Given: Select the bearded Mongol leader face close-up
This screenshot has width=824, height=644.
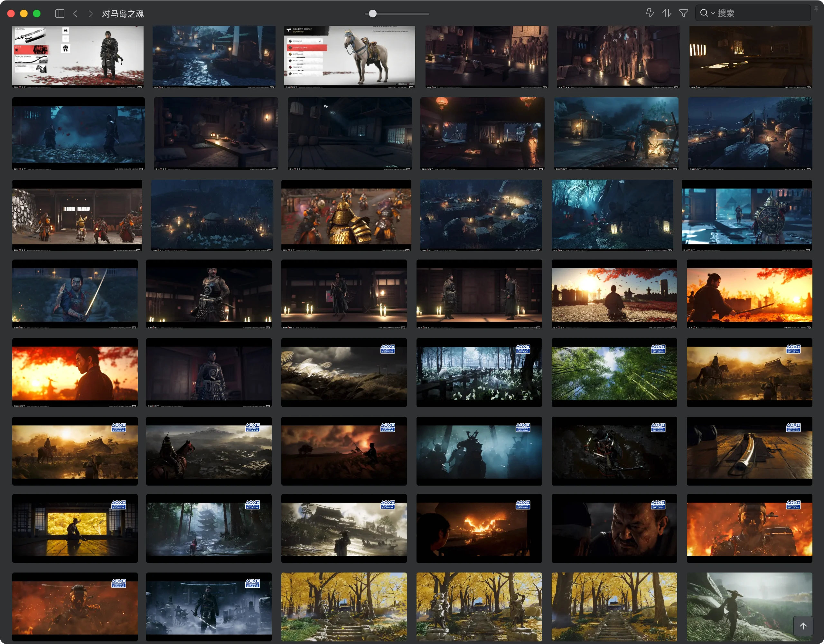Looking at the screenshot, I should pyautogui.click(x=614, y=528).
